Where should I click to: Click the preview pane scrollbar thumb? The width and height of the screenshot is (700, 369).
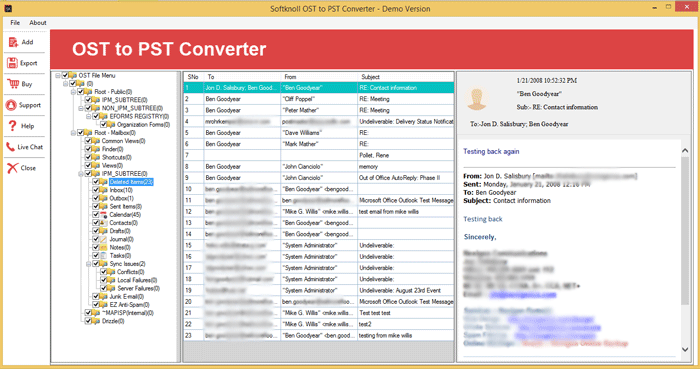point(685,230)
